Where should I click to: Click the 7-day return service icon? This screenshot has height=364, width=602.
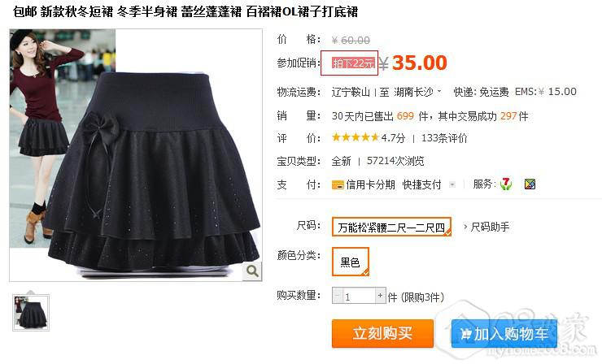(506, 184)
